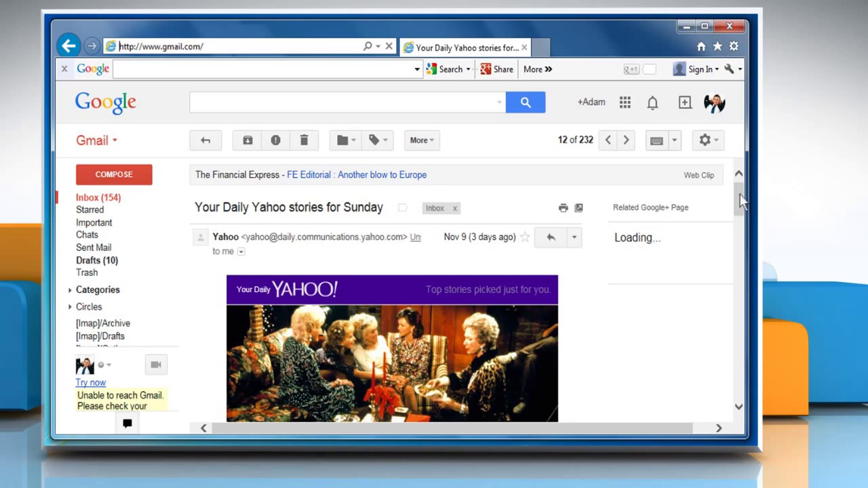Open the Gmail Settings gear menu

pyautogui.click(x=709, y=140)
